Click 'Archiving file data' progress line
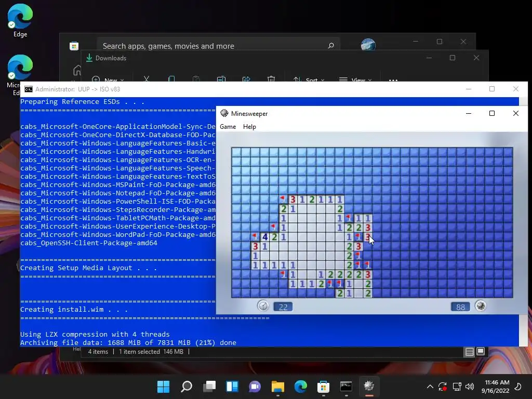Viewport: 532px width, 399px height. [128, 343]
